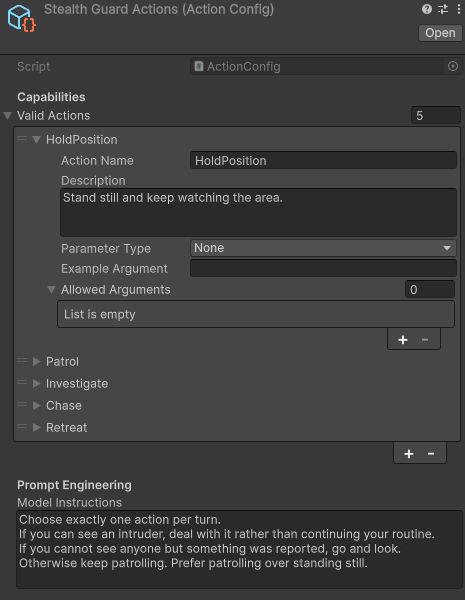Edit the Valid Actions size field
465x600 pixels.
pyautogui.click(x=436, y=116)
